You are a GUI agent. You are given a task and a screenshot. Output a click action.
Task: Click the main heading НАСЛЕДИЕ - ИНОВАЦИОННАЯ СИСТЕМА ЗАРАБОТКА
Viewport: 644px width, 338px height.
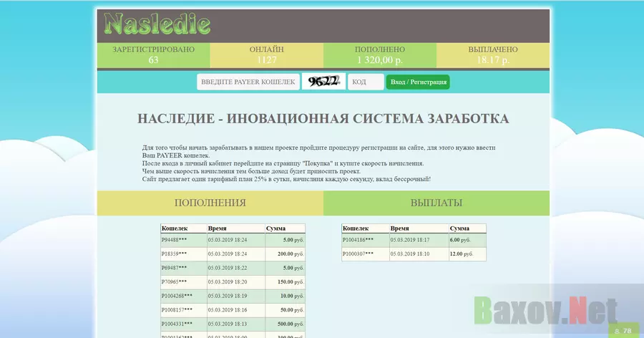tap(323, 119)
